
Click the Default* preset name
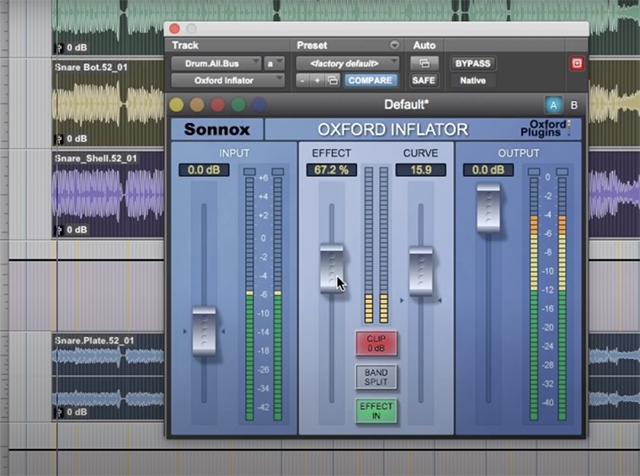(406, 105)
